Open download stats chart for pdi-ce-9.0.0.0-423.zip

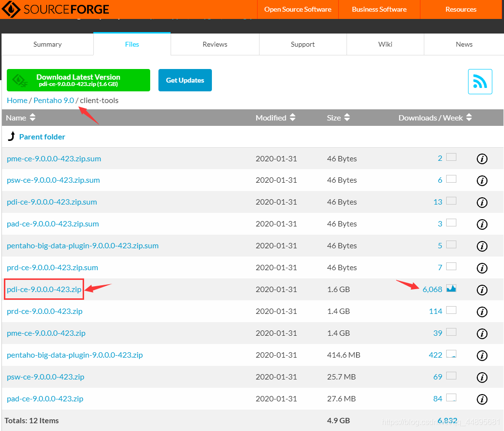[452, 288]
